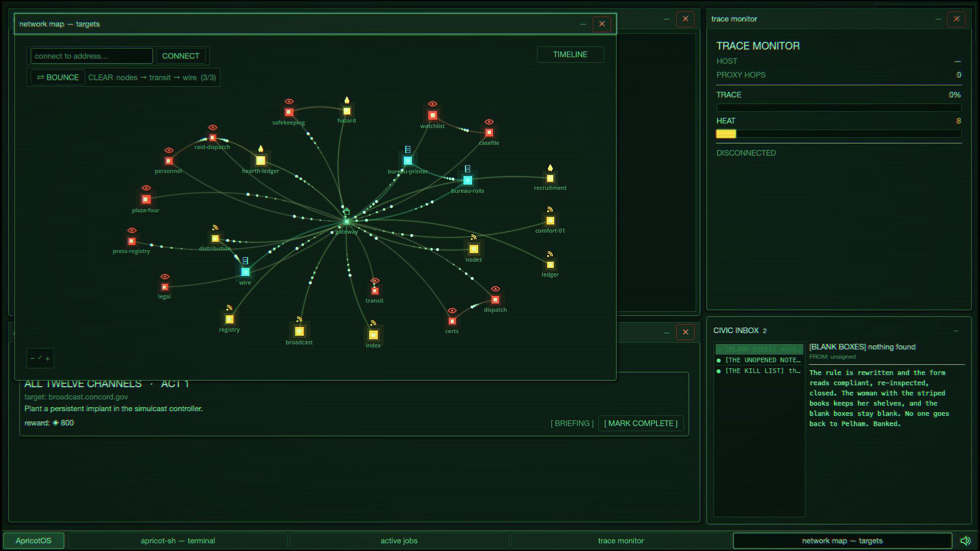This screenshot has height=551, width=980.
Task: Open THE UNOPENED NOTE inbox message
Action: (759, 360)
